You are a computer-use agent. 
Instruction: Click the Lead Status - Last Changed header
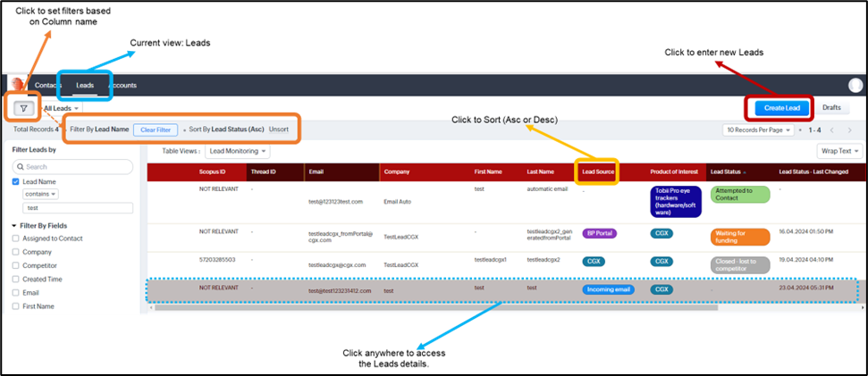coord(813,172)
